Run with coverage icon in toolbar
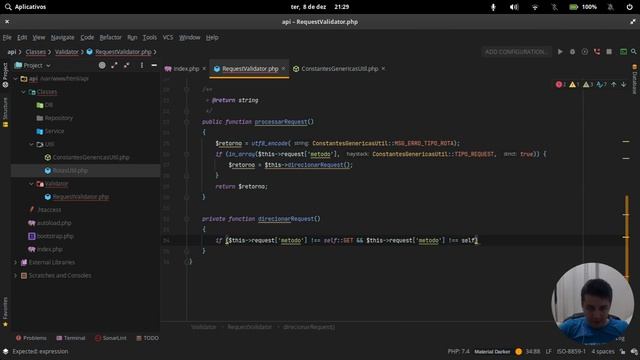 (584, 52)
